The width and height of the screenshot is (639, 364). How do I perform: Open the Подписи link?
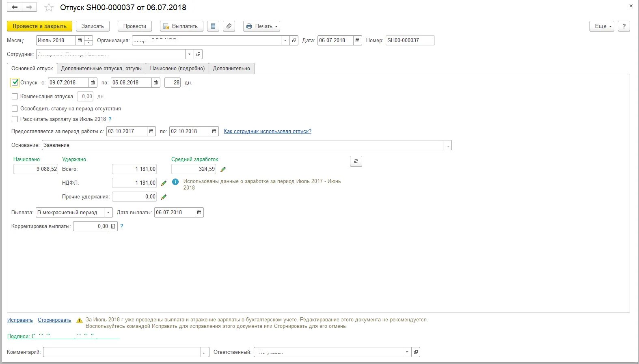(x=64, y=336)
